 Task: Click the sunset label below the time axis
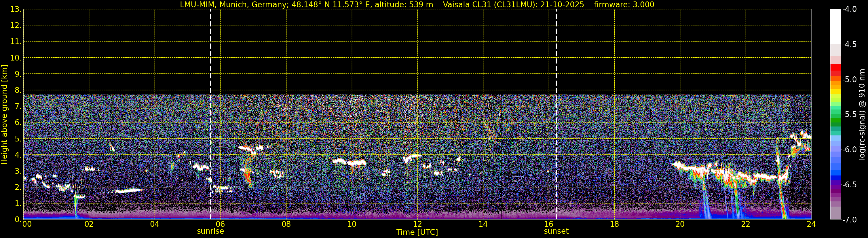pos(556,231)
